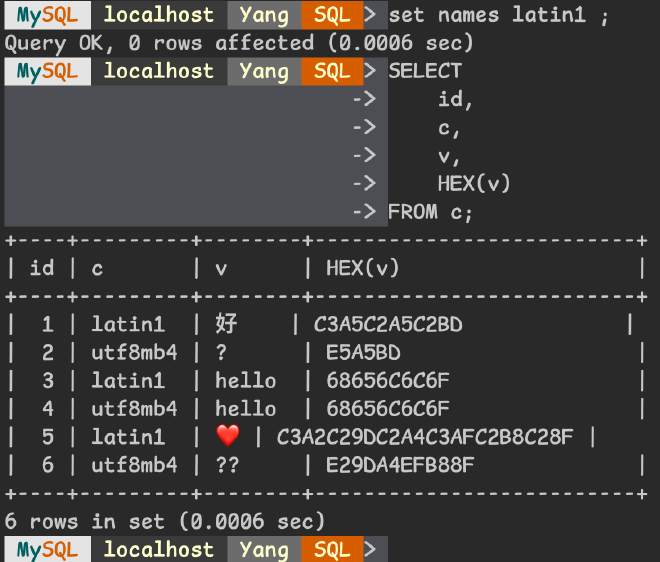
Task: Click the single question mark in row 2
Action: point(221,352)
